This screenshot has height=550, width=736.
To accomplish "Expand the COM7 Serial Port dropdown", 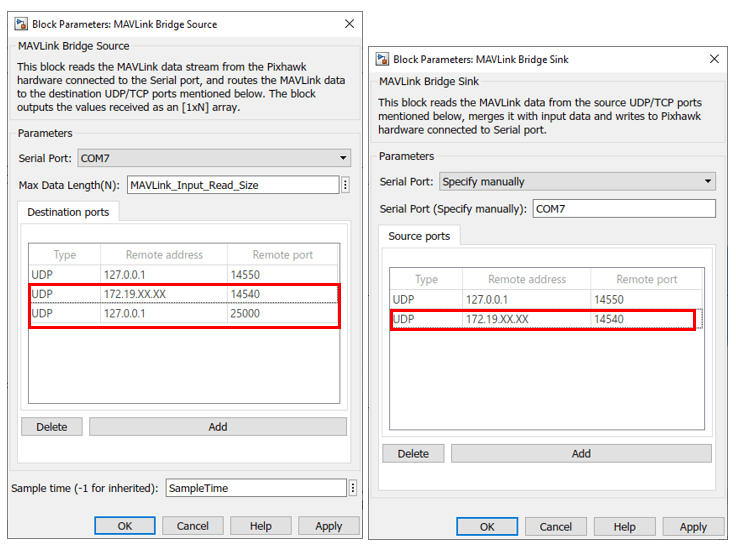I will [x=214, y=158].
